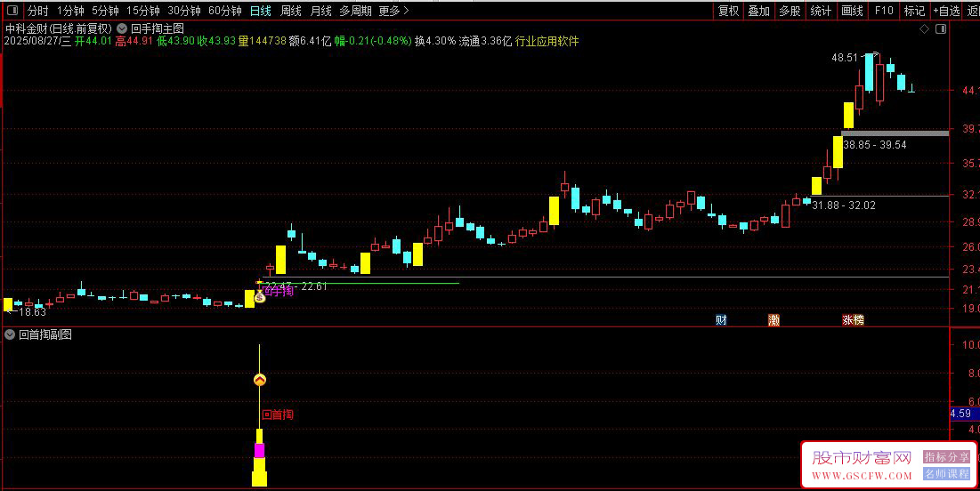Click the 激 event marker
The image size is (980, 491).
pos(773,320)
